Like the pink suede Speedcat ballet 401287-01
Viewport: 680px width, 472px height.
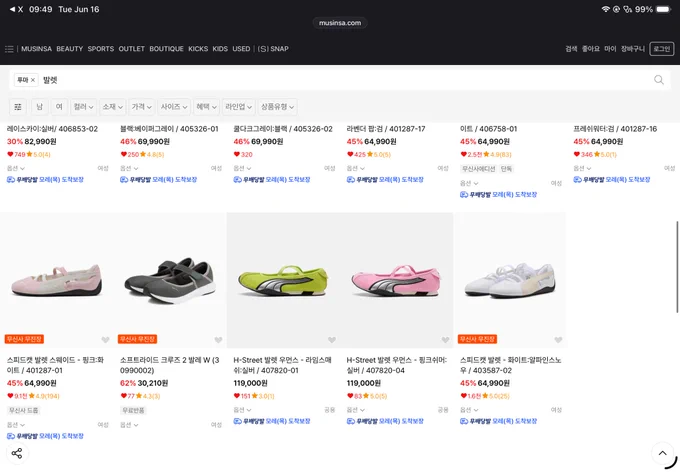click(105, 340)
